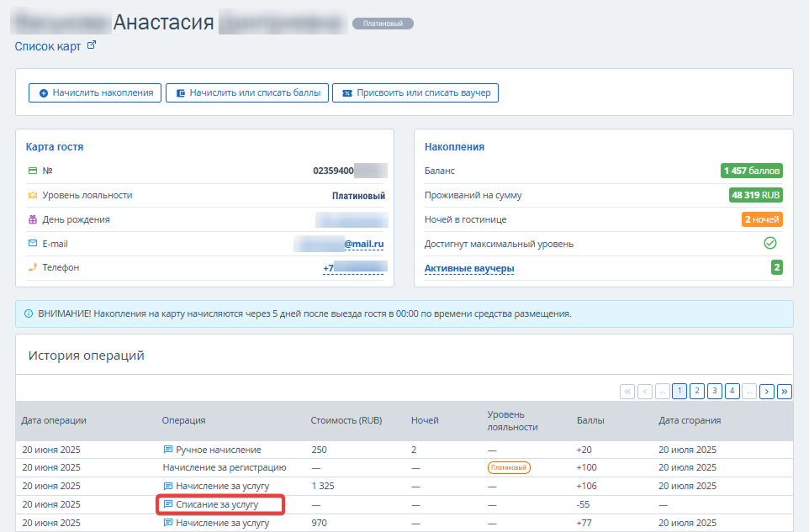Select page 4 in pagination
Viewport: 809px width, 532px height.
pos(732,392)
